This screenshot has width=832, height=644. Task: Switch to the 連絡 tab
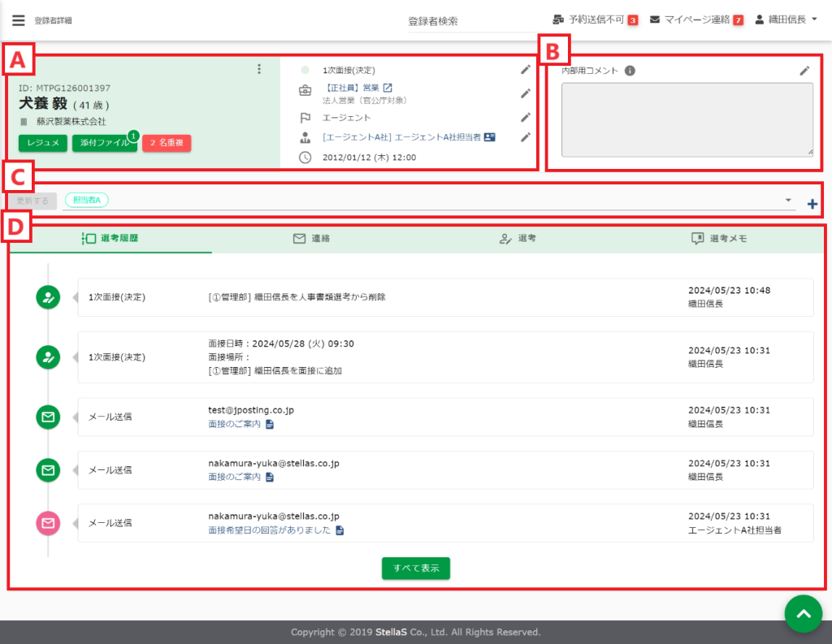(311, 239)
